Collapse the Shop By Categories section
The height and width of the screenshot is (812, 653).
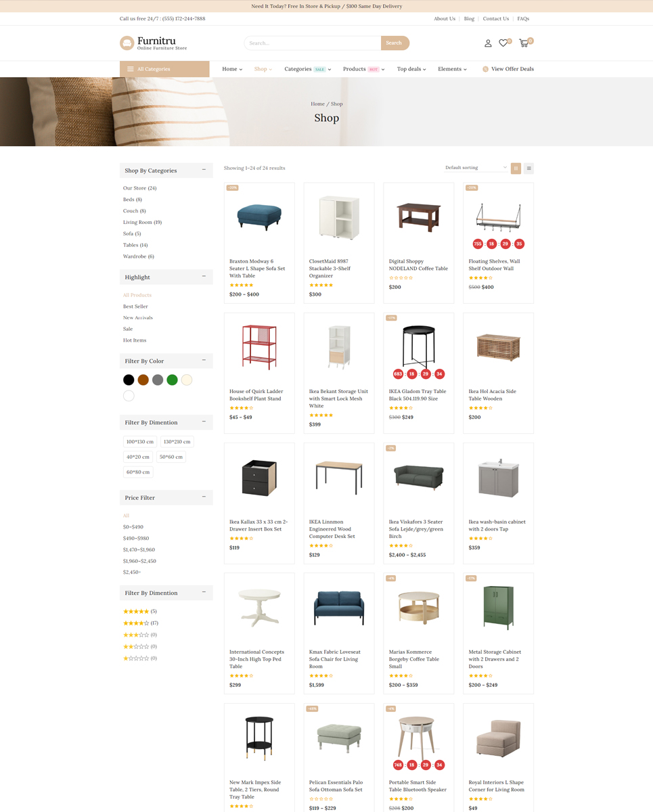204,170
